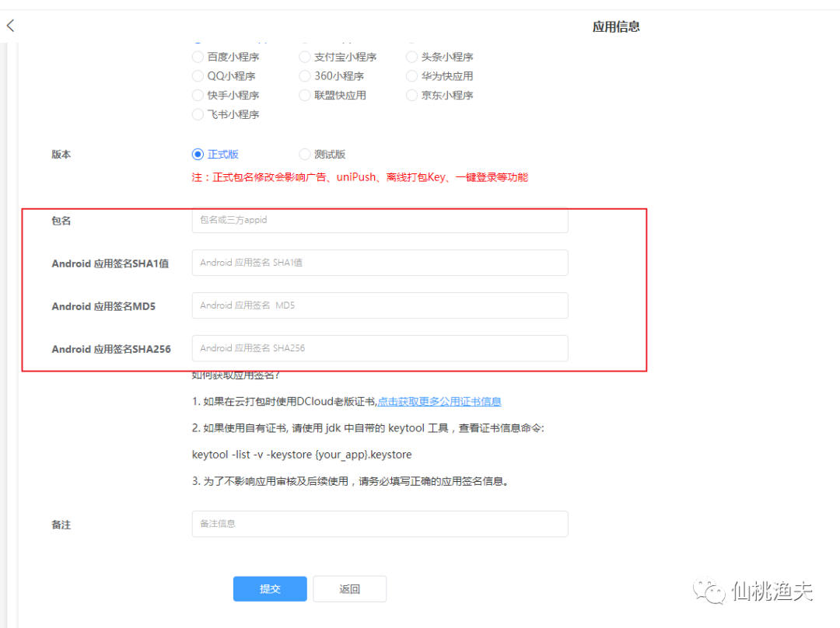Select the 百度小程序 radio button

coord(198,56)
